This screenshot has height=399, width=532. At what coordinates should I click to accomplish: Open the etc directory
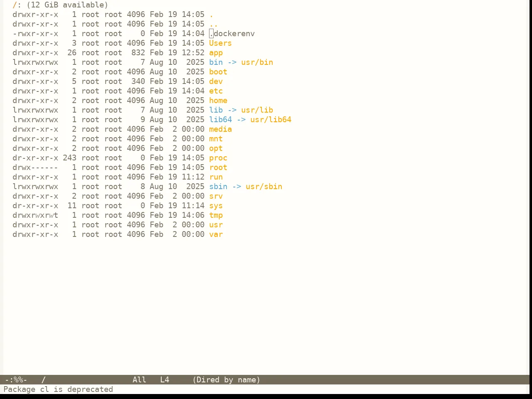216,91
